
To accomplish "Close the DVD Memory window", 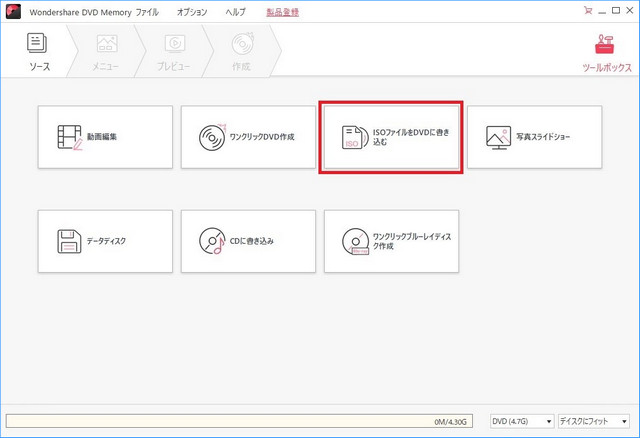I will pyautogui.click(x=630, y=11).
